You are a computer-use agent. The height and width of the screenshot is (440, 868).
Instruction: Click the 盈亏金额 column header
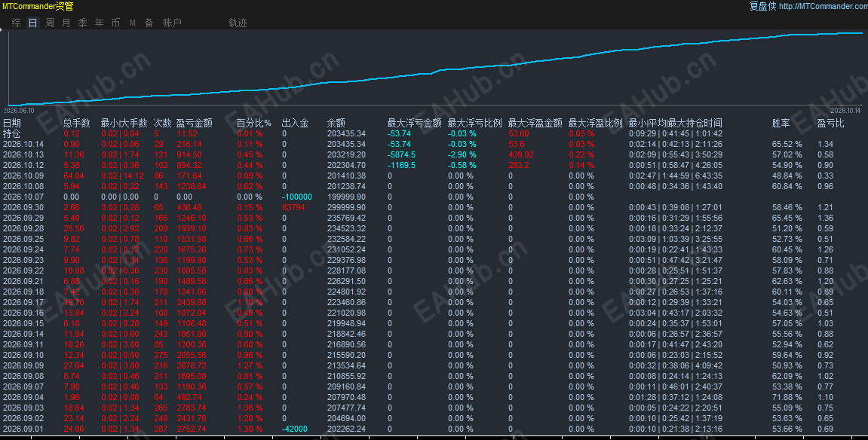(x=195, y=124)
